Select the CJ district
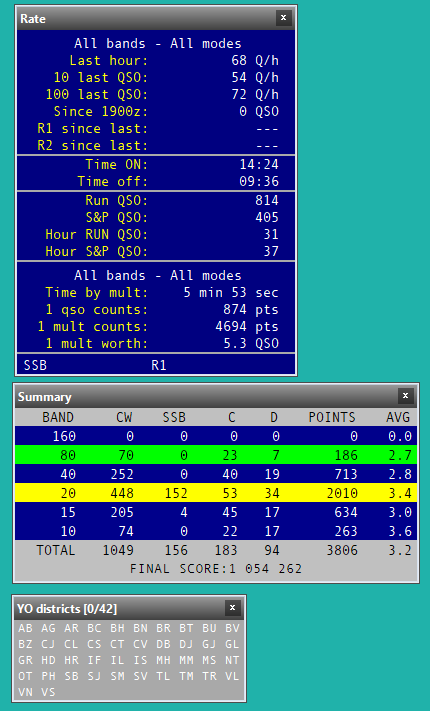 click(49, 644)
